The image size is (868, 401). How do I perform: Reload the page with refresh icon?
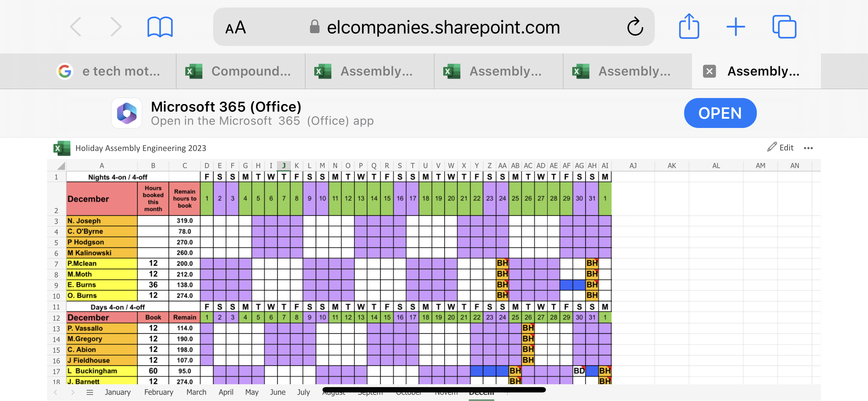635,27
